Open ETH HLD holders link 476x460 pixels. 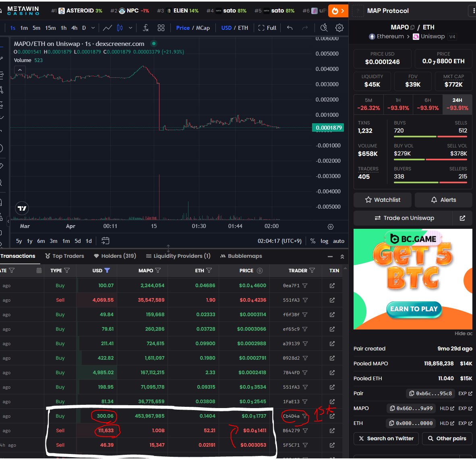(x=447, y=423)
